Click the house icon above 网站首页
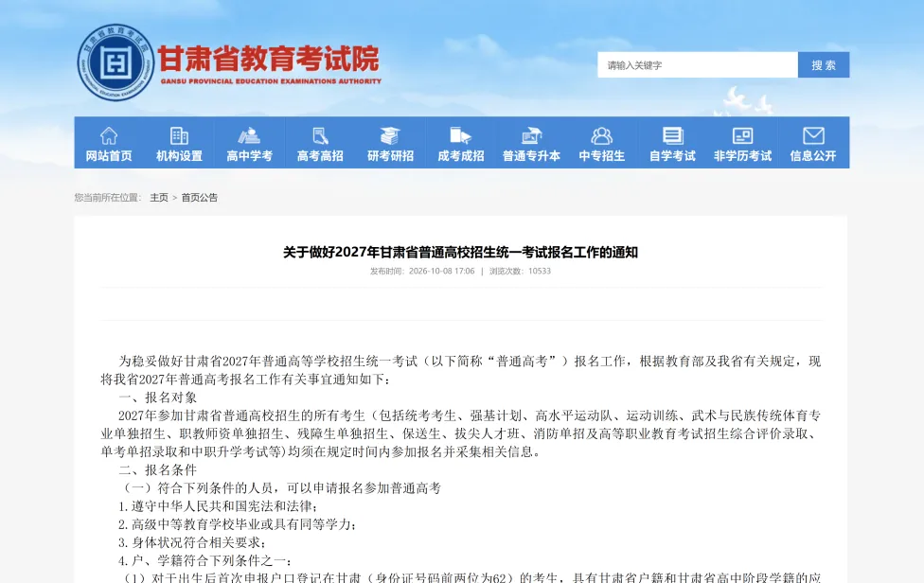The image size is (924, 583). (109, 135)
